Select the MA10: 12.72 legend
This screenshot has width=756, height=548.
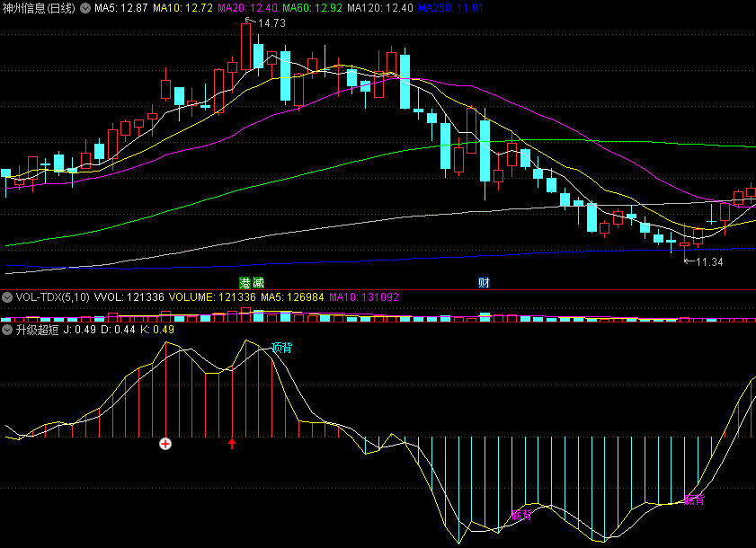(182, 8)
